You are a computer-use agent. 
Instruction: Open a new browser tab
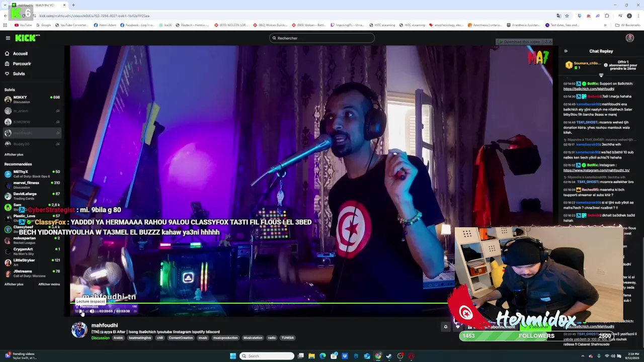73,5
